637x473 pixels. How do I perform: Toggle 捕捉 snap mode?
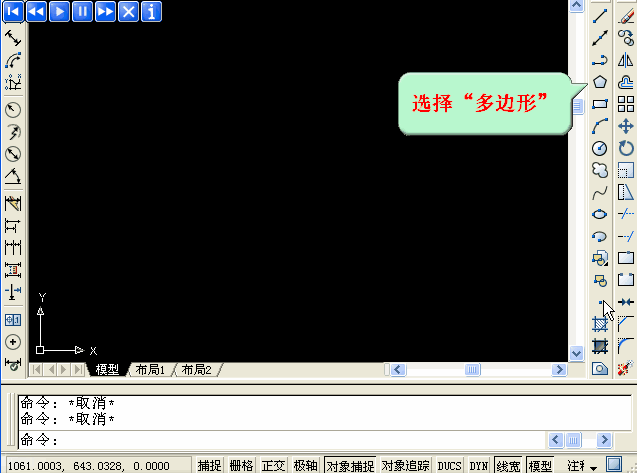210,465
